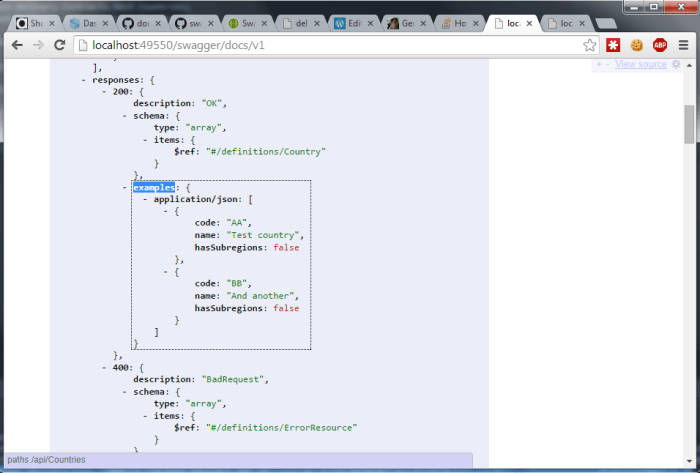Click the cookie extension icon
700x473 pixels.
coord(636,45)
